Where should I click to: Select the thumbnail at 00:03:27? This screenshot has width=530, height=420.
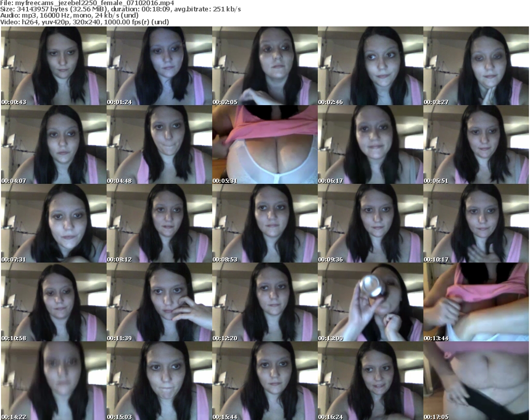tap(476, 66)
